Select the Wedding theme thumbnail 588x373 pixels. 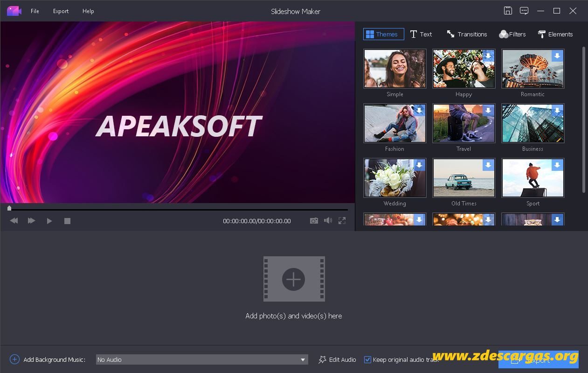click(395, 178)
